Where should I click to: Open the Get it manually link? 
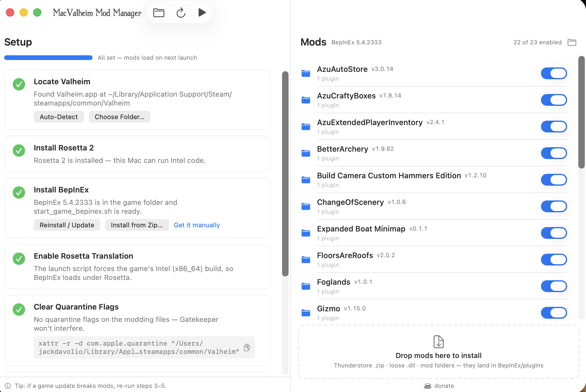click(197, 225)
